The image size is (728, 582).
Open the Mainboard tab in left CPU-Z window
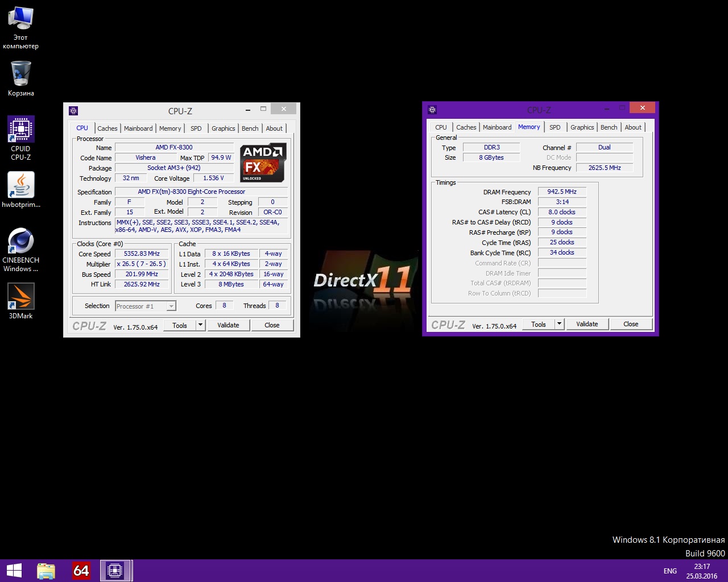(x=138, y=128)
